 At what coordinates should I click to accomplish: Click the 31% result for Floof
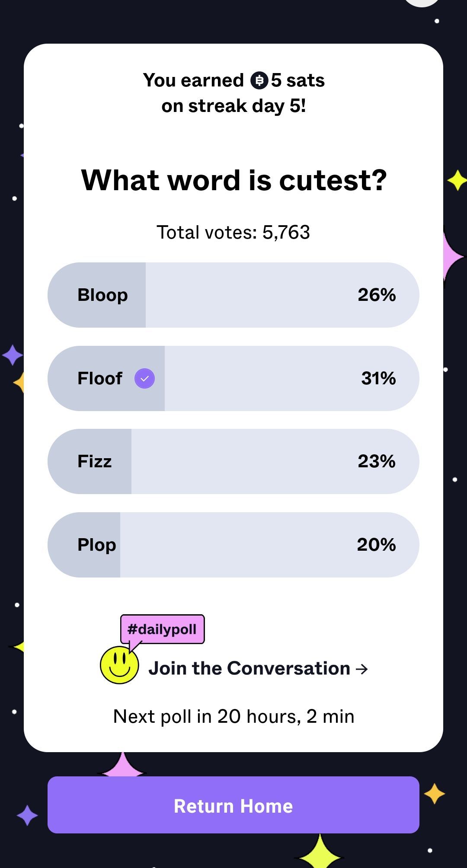(378, 378)
